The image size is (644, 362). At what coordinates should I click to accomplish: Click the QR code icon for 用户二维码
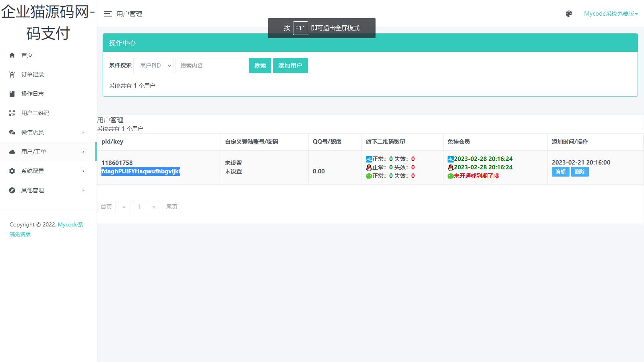(12, 113)
